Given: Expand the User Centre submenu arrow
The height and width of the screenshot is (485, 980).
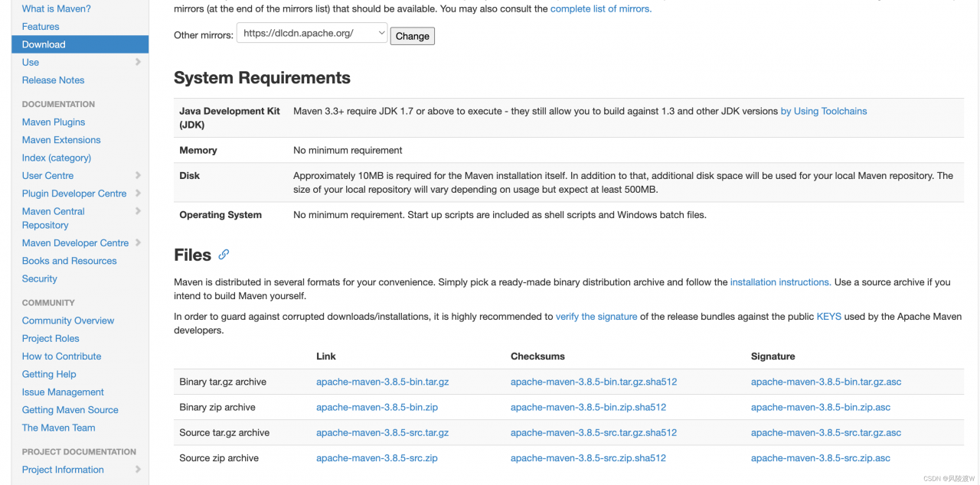Looking at the screenshot, I should (x=138, y=175).
